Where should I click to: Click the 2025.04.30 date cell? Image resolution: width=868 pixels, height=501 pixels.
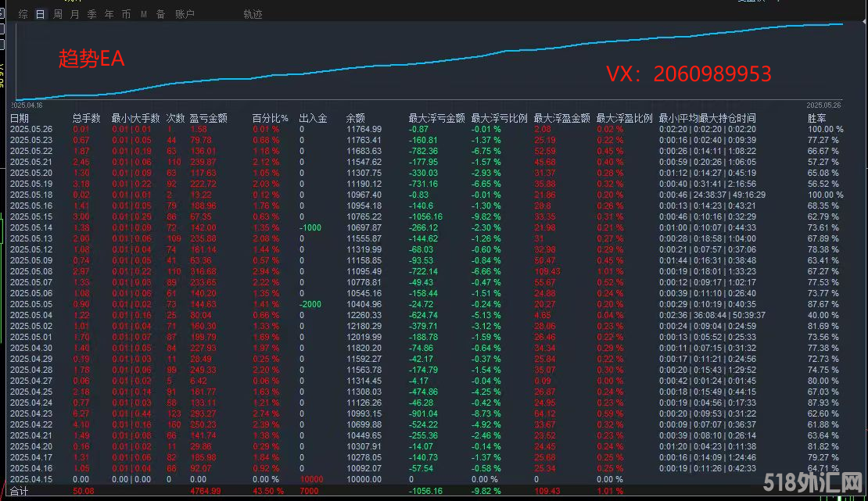[31, 348]
